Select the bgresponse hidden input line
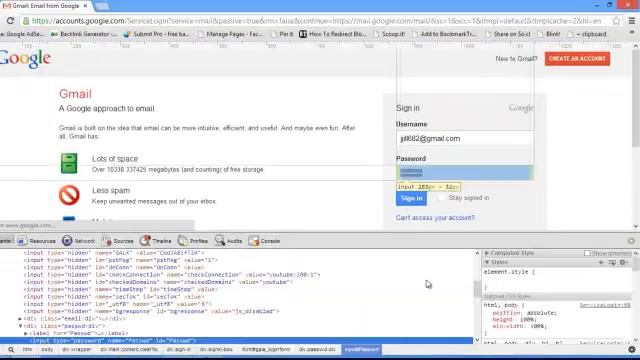 (x=151, y=311)
